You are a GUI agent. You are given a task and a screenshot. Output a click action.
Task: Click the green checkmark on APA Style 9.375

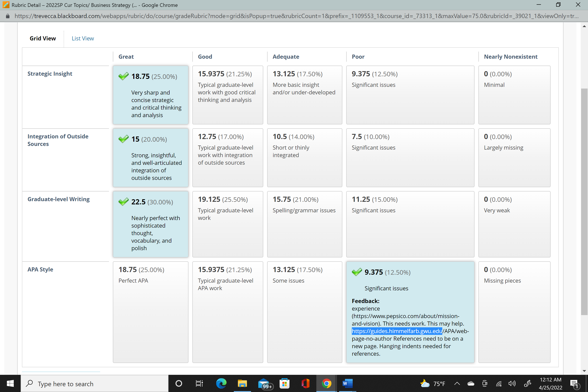tap(357, 272)
